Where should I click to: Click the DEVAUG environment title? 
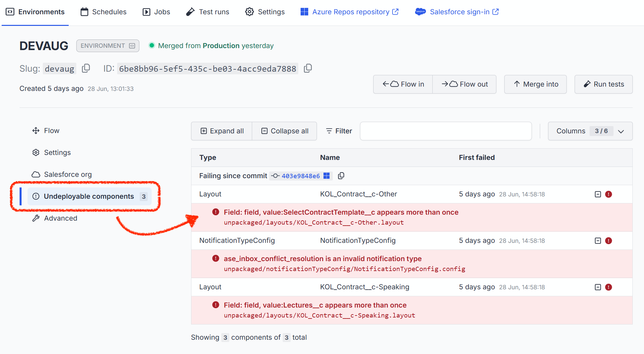(x=44, y=46)
